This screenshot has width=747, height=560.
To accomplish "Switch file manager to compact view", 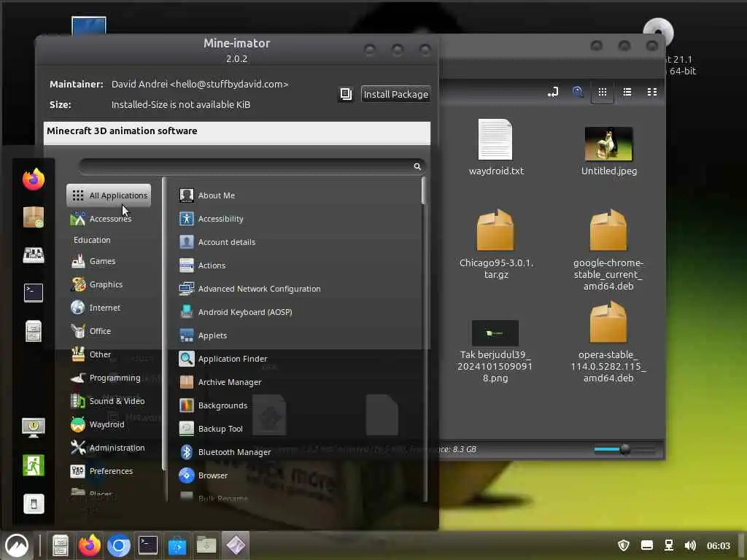I will [x=652, y=92].
